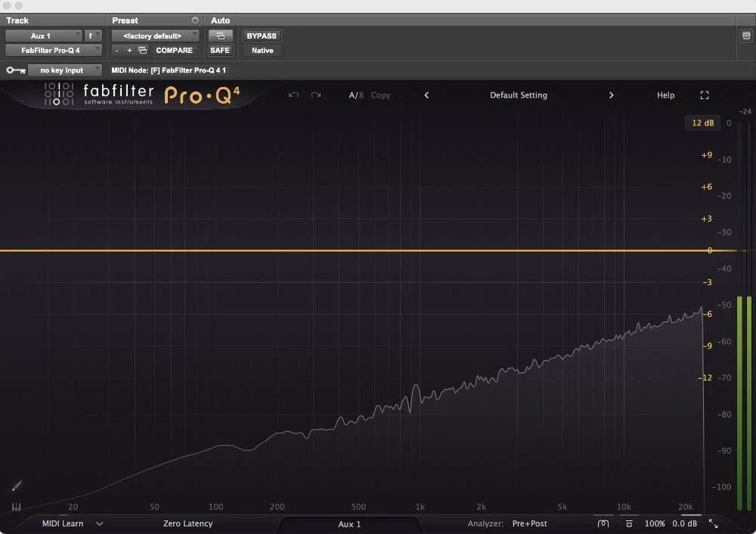Click the preset settings window icon beside plus
Viewport: 756px width, 534px height.
(143, 50)
